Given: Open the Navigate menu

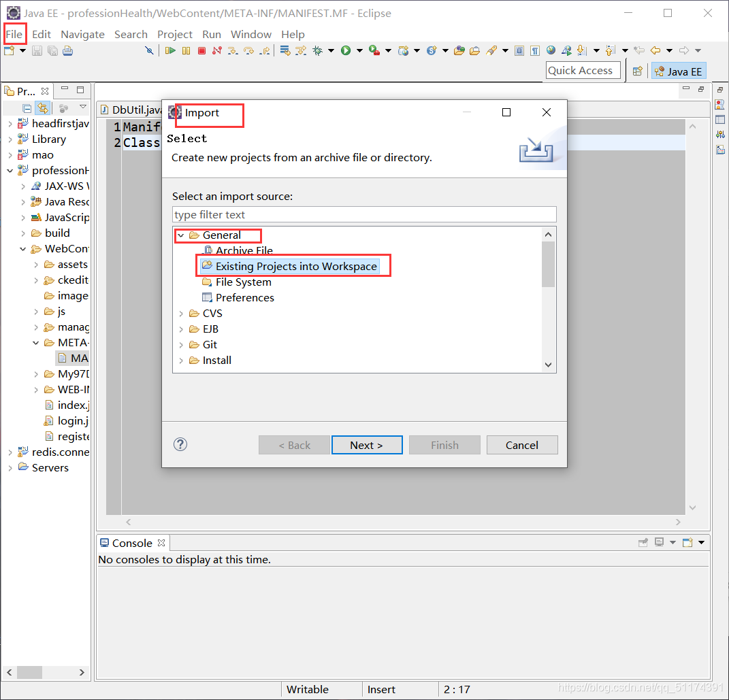Looking at the screenshot, I should click(x=83, y=35).
